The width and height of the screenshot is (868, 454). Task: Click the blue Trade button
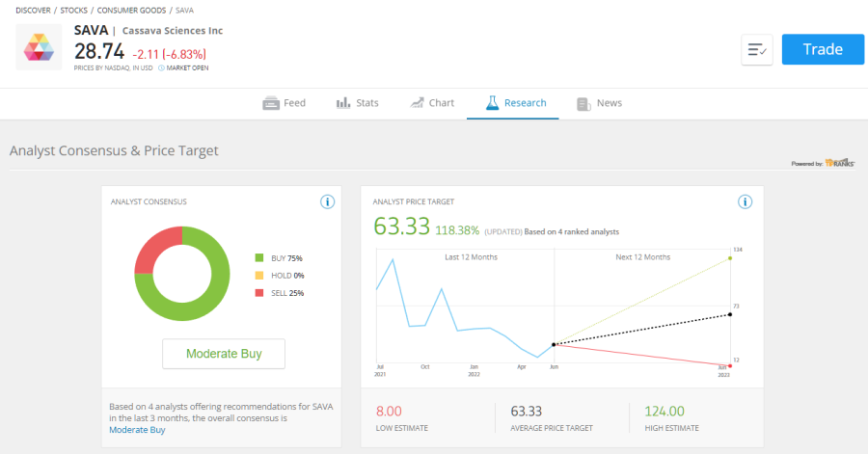[823, 49]
